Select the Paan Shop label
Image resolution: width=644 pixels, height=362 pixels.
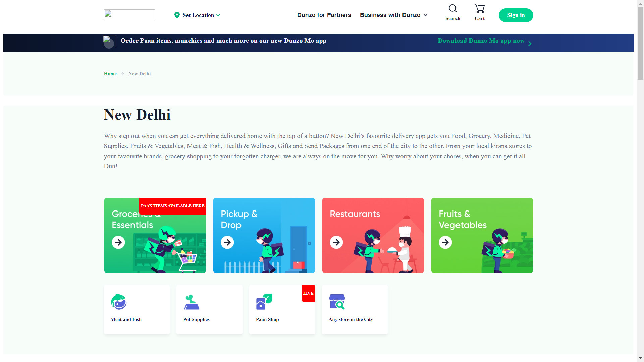267,319
